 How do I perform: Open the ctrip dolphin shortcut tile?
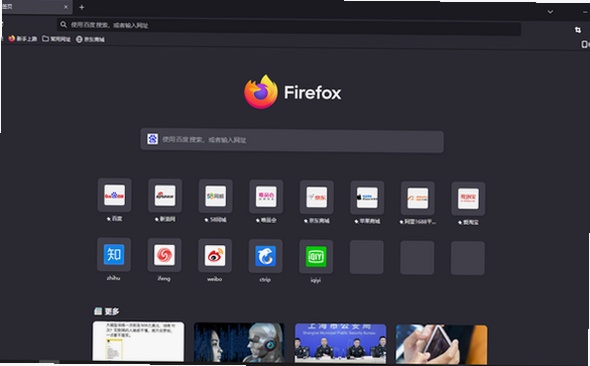click(x=266, y=256)
